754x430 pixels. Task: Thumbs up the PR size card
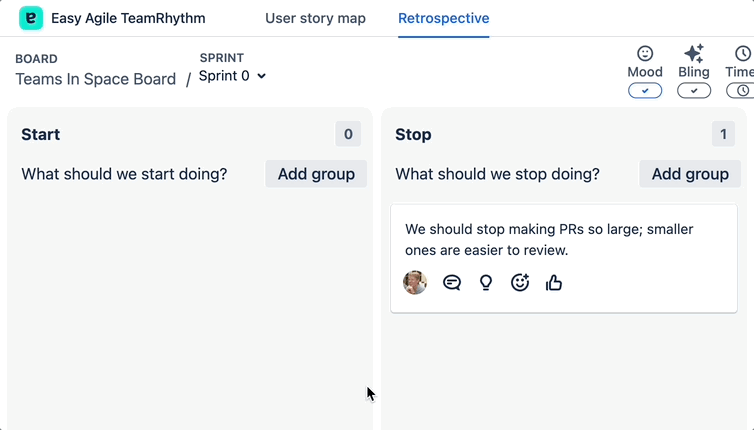[554, 283]
